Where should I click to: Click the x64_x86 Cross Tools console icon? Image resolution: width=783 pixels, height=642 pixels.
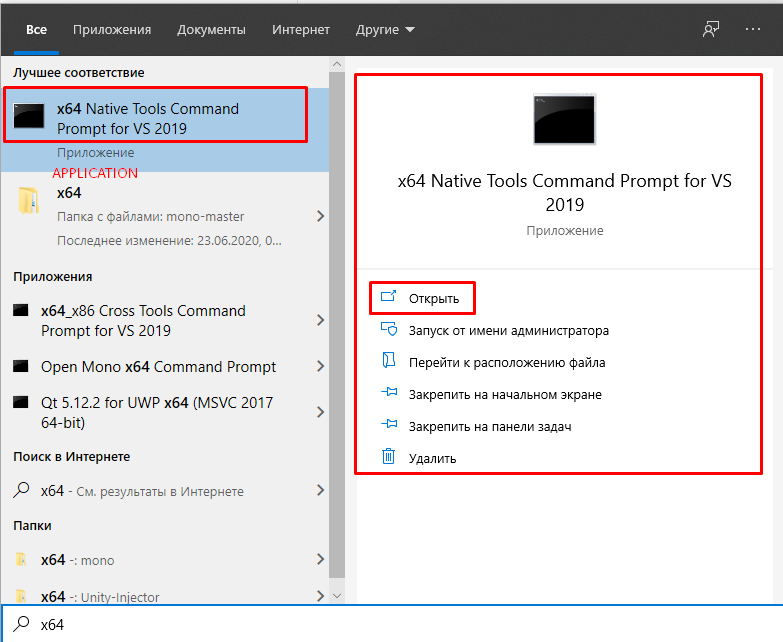pos(20,311)
